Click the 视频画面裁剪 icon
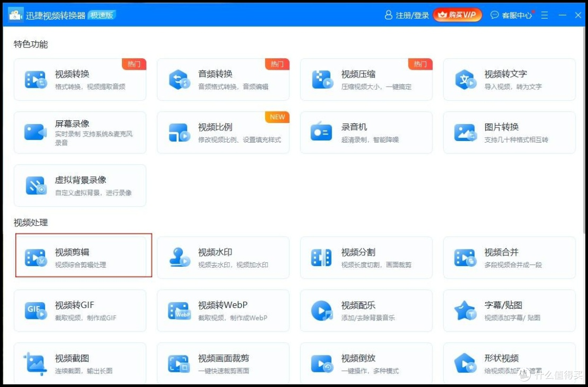 click(179, 364)
